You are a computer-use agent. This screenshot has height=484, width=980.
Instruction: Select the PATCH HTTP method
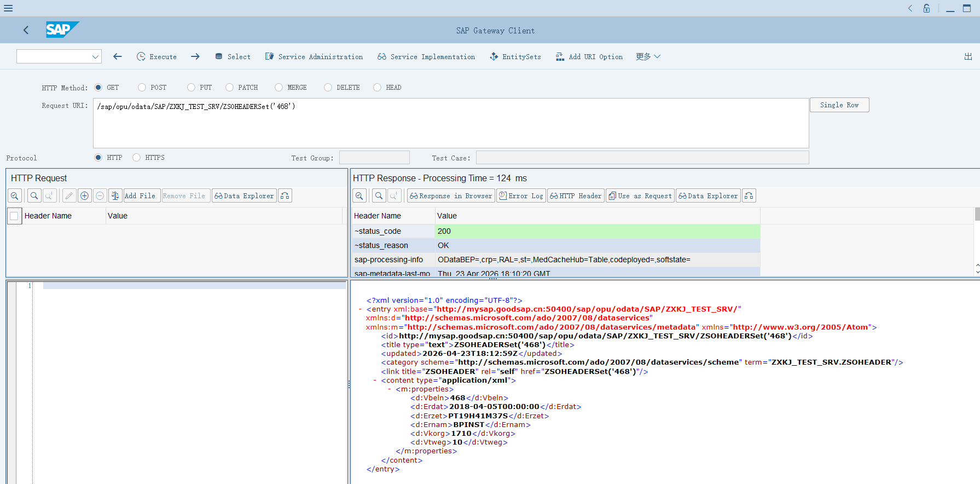click(x=229, y=87)
